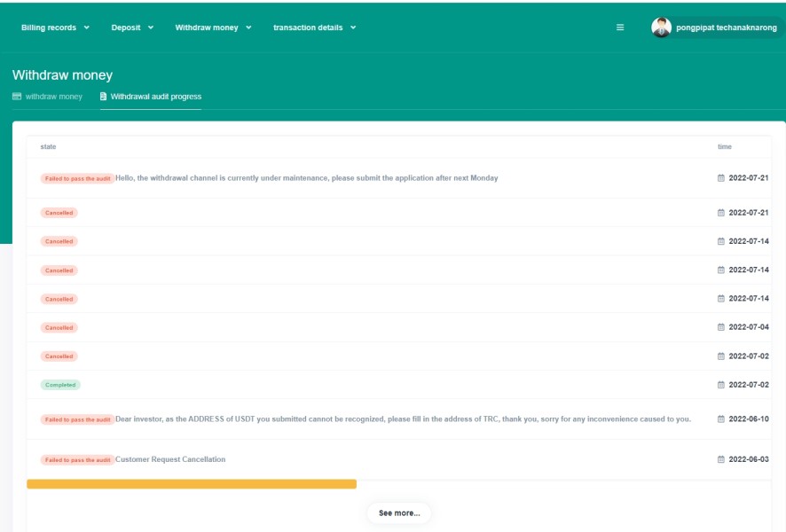Open the transaction details menu

(x=308, y=27)
